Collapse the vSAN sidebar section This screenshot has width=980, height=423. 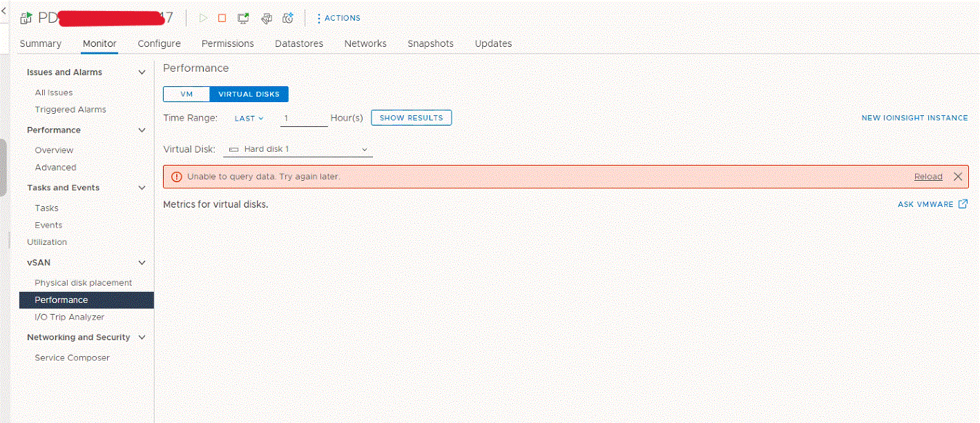click(x=142, y=263)
